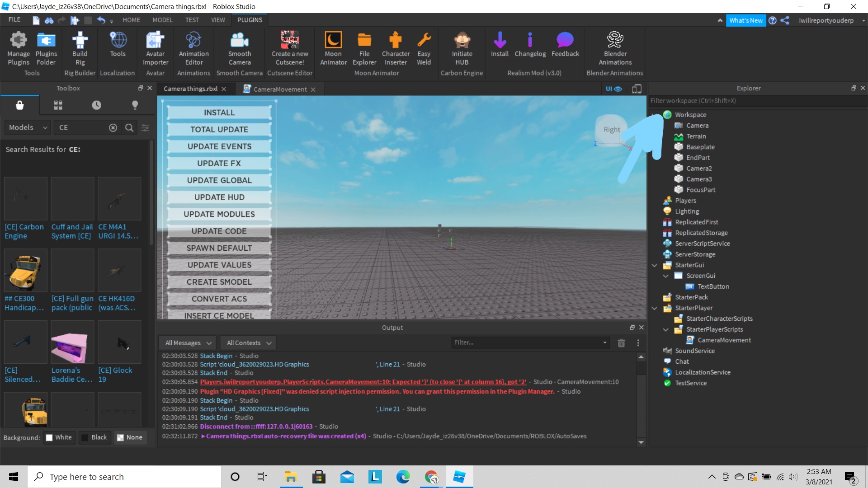Switch to the CameraMovement script tab

pos(279,89)
